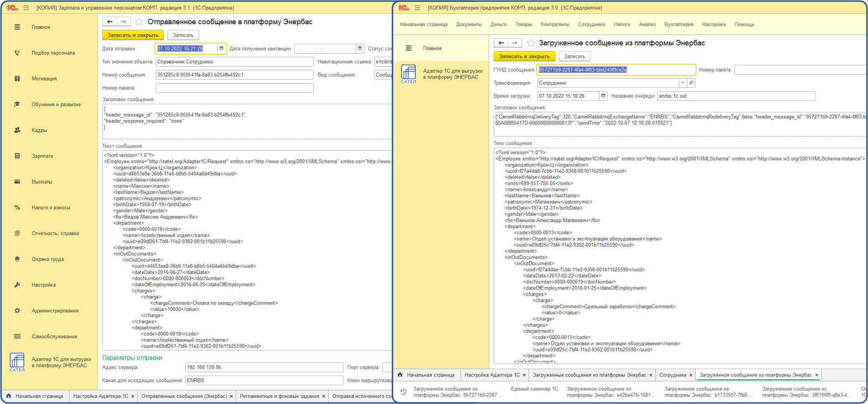Open Кадры people icon in sidebar

coord(17,130)
